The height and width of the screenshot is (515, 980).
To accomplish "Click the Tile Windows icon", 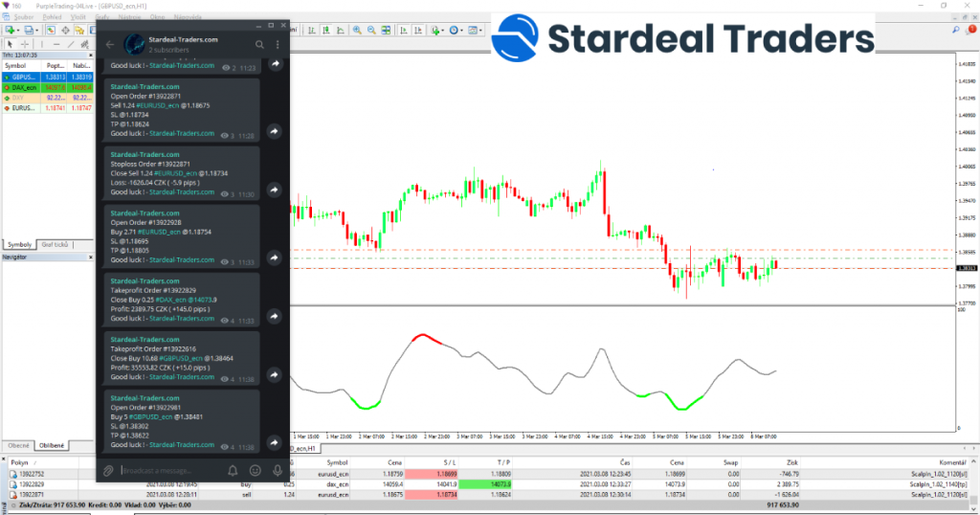I will [x=386, y=30].
